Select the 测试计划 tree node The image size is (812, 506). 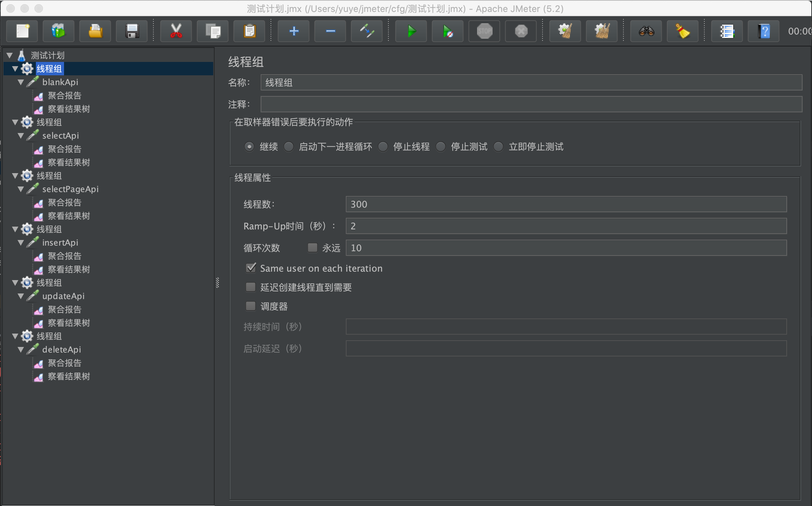(x=47, y=55)
